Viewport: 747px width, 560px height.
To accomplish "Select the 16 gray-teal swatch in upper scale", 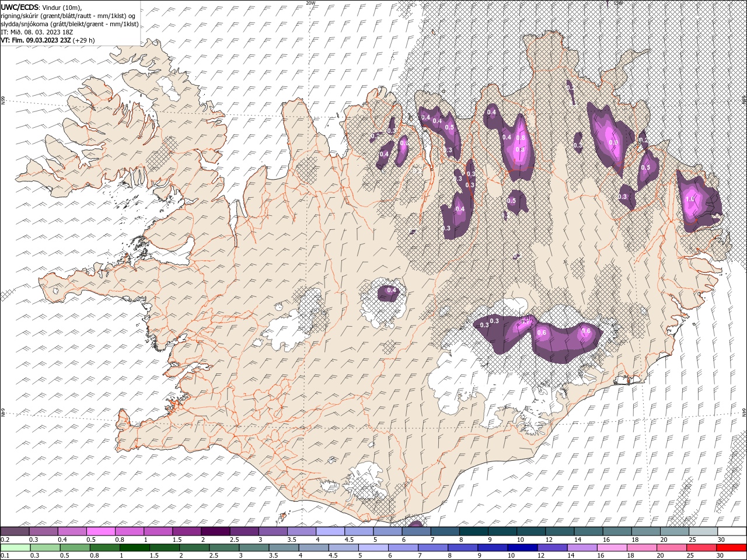I will pos(617,531).
